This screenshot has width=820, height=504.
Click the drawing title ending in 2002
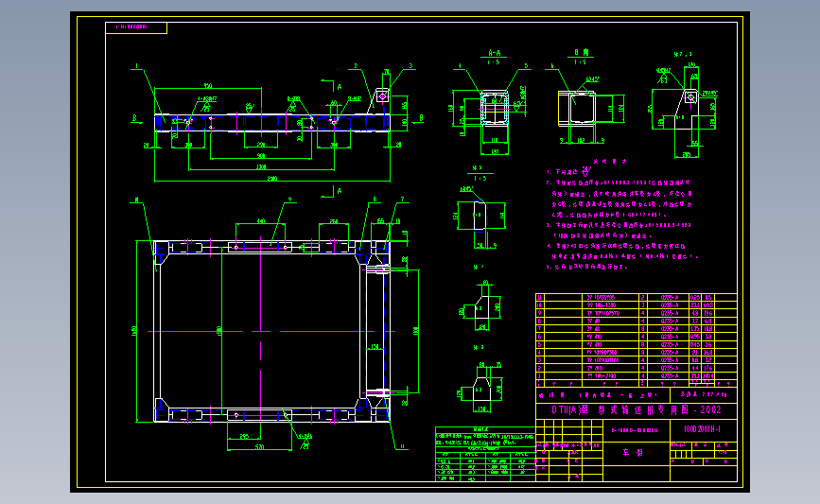pos(637,409)
